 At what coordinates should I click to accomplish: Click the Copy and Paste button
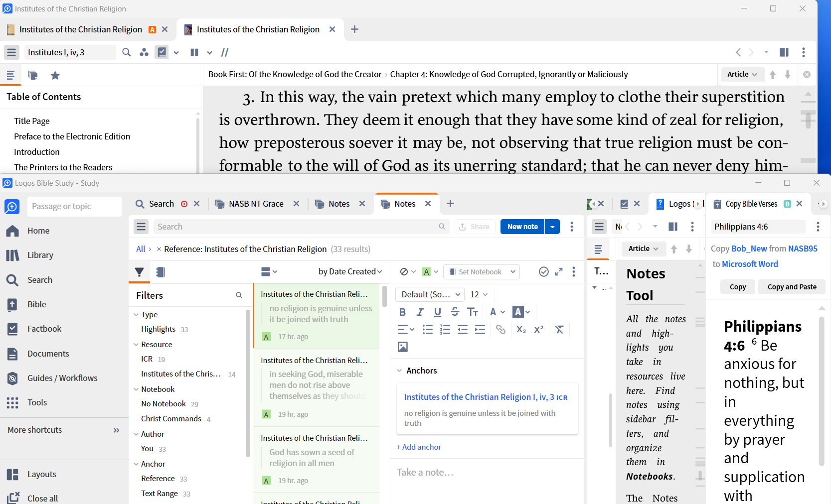(x=792, y=287)
